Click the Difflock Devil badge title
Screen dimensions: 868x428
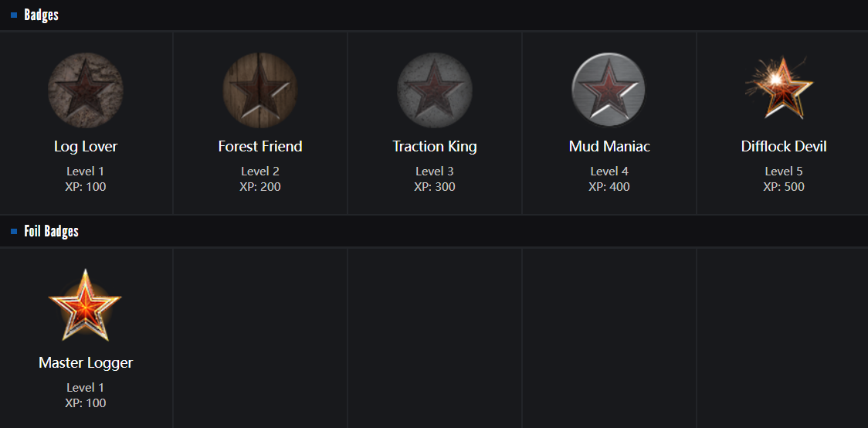point(784,146)
